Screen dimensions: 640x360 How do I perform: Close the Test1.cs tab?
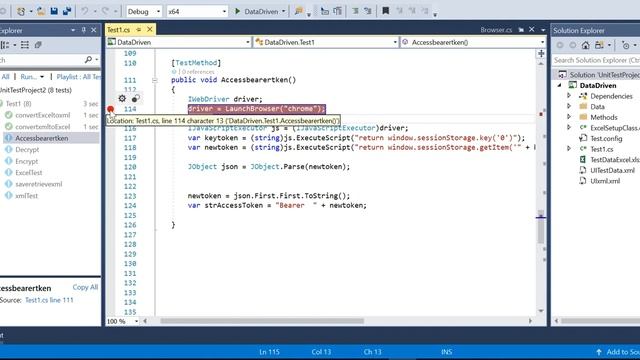(150, 29)
